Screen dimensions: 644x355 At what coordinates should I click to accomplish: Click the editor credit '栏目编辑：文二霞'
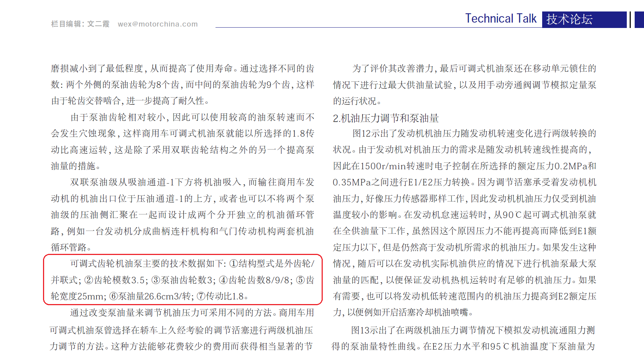point(80,24)
